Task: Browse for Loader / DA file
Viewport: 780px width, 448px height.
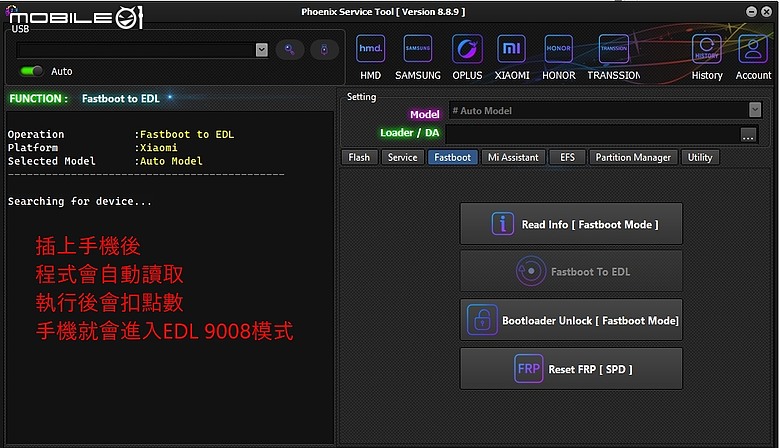Action: coord(748,135)
